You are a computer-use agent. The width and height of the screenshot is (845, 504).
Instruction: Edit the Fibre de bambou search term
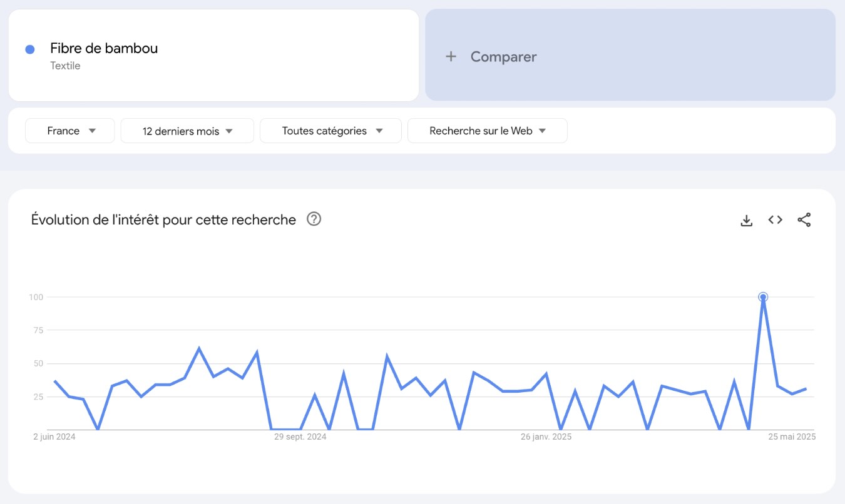[104, 48]
